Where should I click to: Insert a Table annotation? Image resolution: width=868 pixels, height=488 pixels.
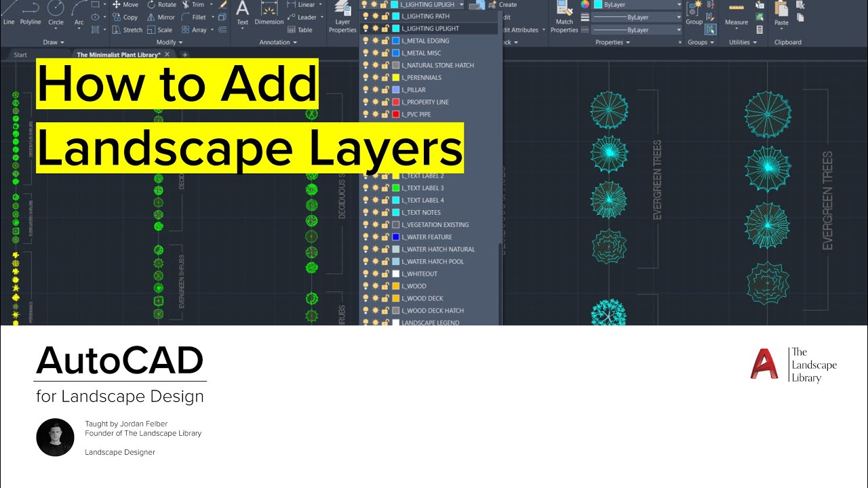[x=300, y=30]
